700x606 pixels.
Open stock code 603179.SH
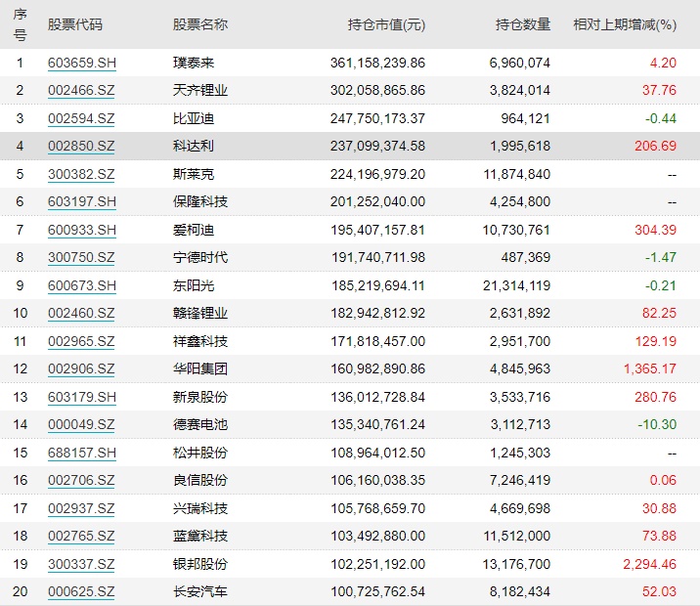82,397
